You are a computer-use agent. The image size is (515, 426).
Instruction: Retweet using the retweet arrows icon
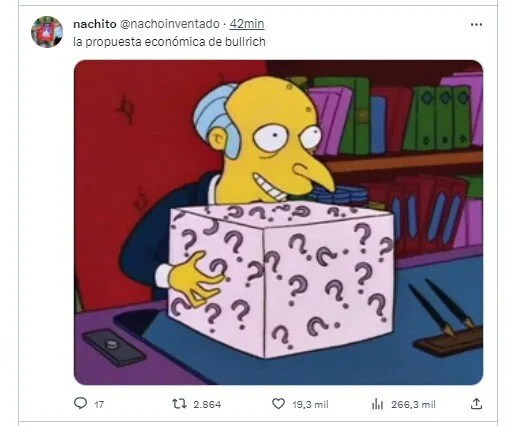point(179,404)
